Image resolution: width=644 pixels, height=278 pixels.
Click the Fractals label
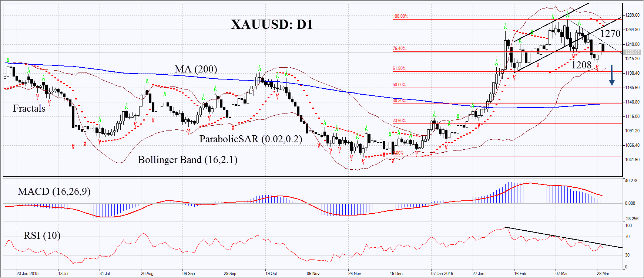29,108
